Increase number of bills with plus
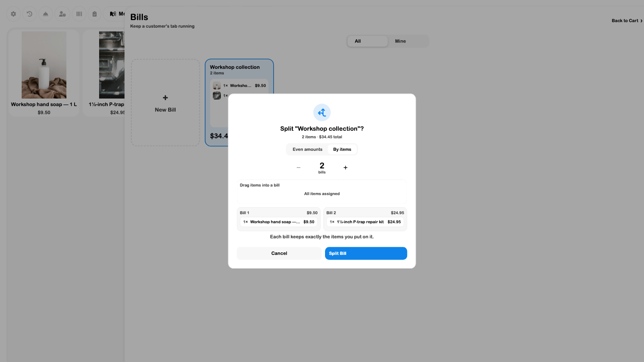Viewport: 644px width, 362px height. (345, 168)
